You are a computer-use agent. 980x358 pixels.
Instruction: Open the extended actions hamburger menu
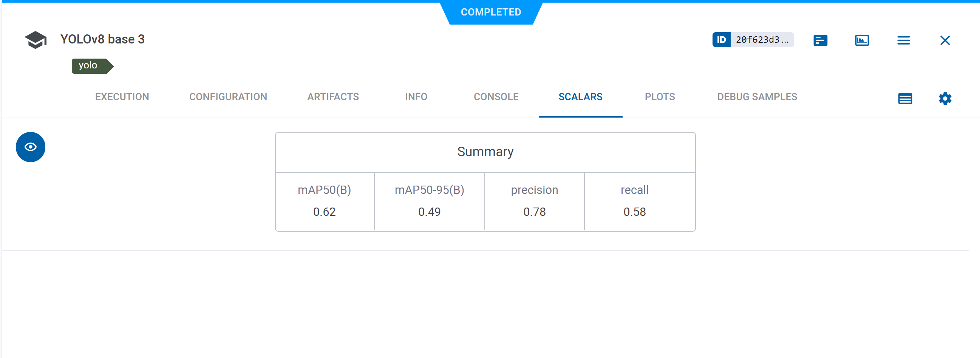click(904, 40)
